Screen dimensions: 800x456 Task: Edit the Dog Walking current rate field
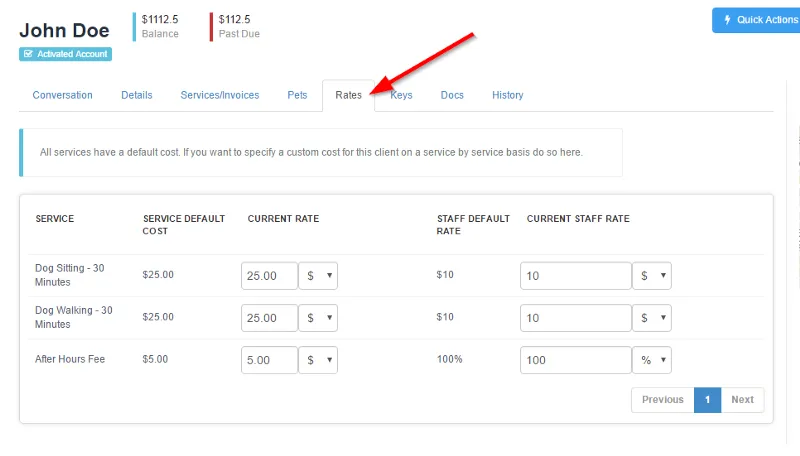269,318
